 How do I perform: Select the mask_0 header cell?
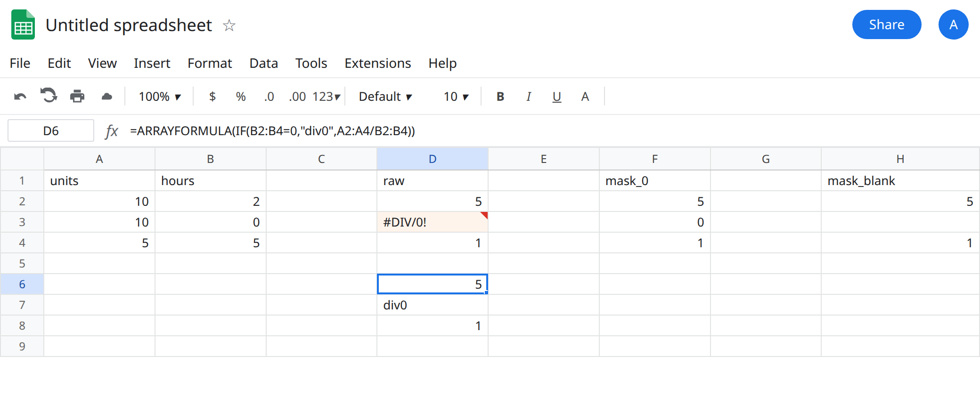point(655,181)
